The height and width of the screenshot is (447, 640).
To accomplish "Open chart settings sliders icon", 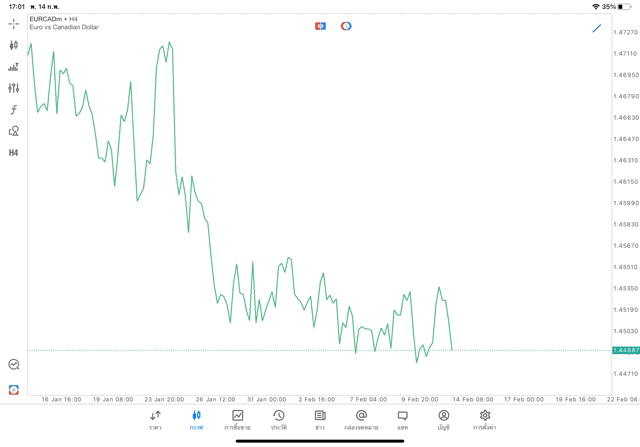I will (x=14, y=88).
